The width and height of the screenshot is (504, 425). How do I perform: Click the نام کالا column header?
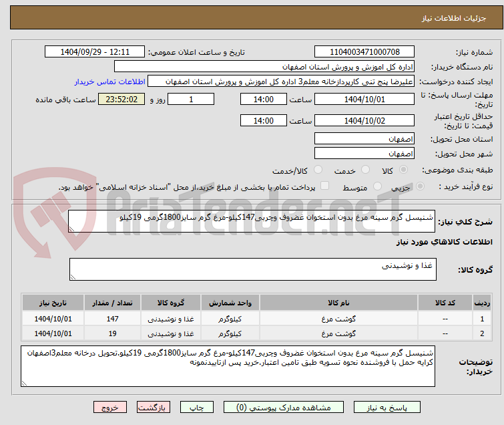pyautogui.click(x=339, y=303)
